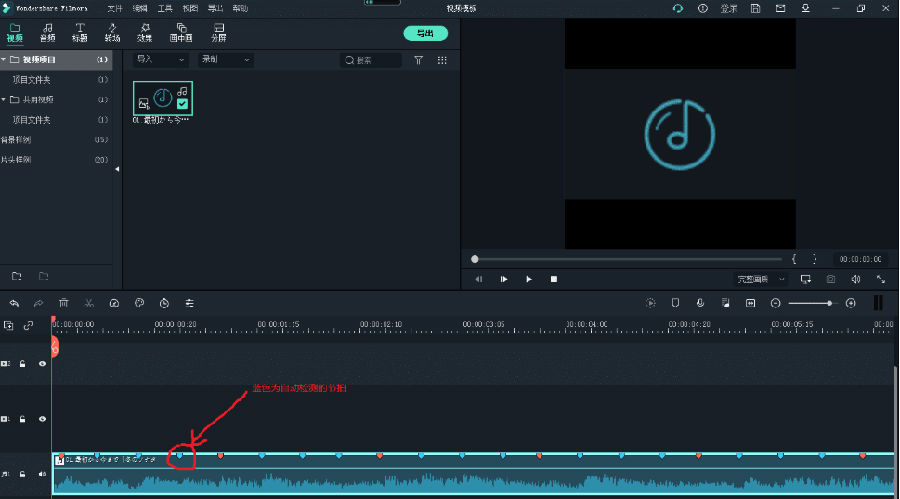Viewport: 900px width, 499px height.
Task: Click the undo arrow in timeline toolbar
Action: click(x=14, y=303)
